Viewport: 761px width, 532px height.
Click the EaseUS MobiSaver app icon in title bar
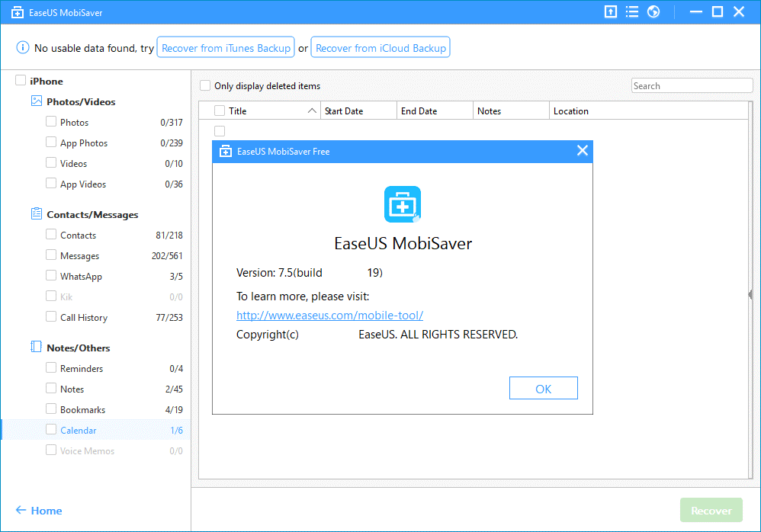pos(18,13)
